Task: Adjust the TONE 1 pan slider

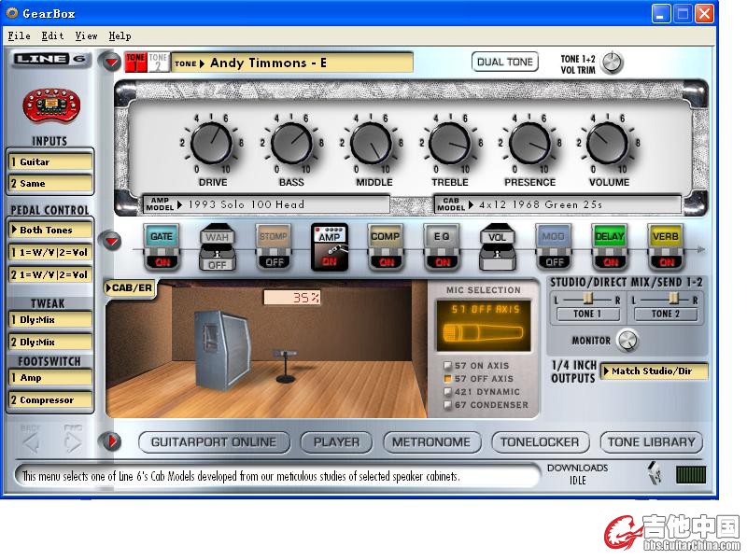Action: click(587, 298)
